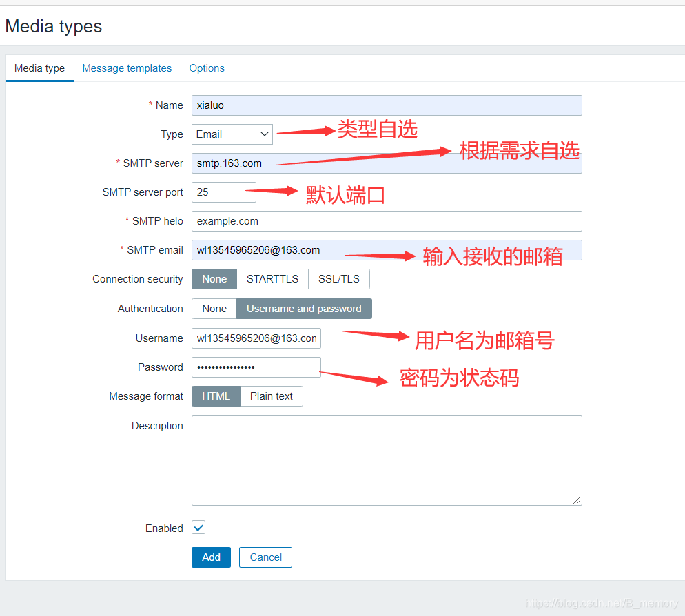Set Authentication to None
This screenshot has width=685, height=616.
pos(214,309)
